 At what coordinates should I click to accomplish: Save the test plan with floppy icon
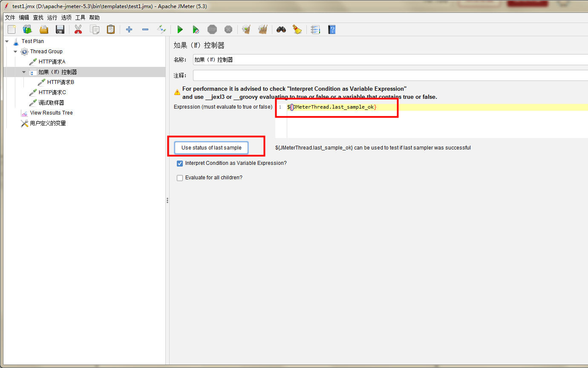pos(60,29)
